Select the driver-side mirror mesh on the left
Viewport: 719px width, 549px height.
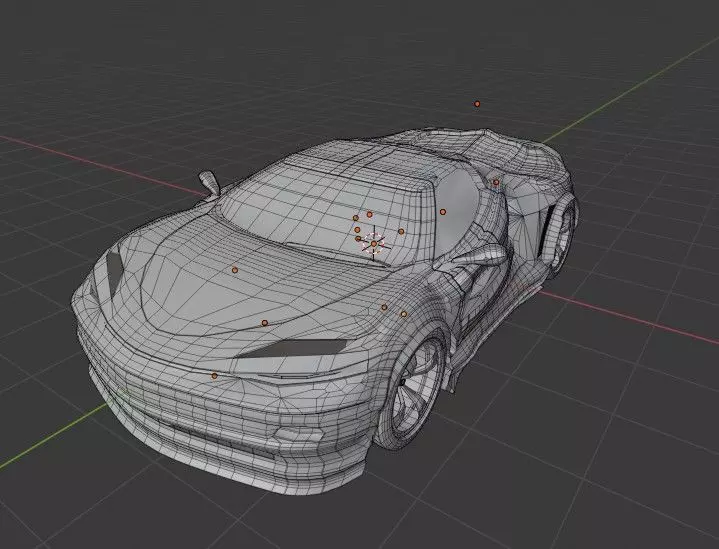click(210, 182)
